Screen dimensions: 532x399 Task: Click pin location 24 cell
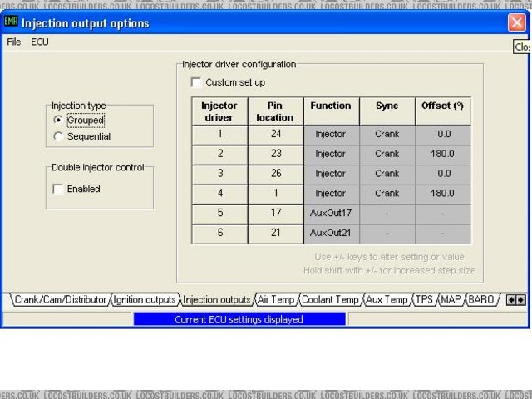(x=276, y=135)
